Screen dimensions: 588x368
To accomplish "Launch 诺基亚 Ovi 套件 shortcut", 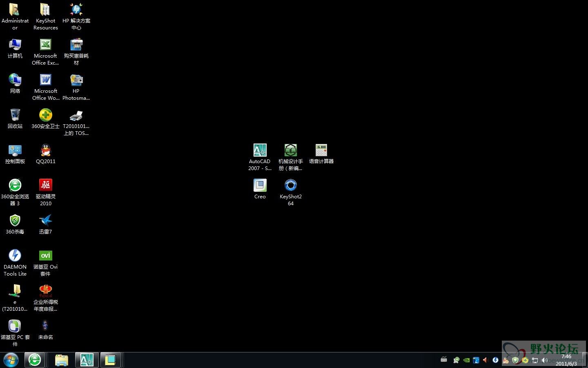I will click(x=45, y=256).
